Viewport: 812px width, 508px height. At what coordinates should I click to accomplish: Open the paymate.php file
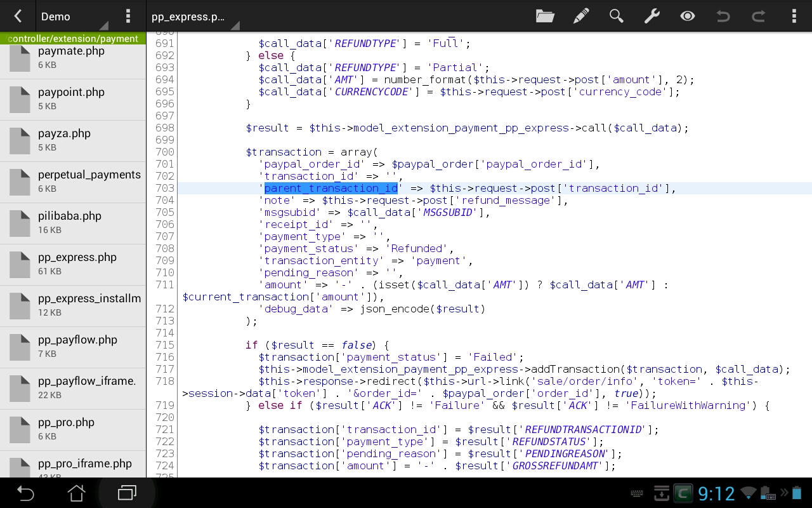(73, 58)
